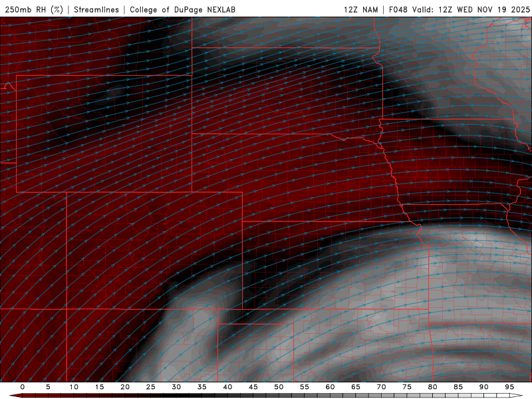
Task: Click the colorbar label "40"
Action: (x=227, y=387)
